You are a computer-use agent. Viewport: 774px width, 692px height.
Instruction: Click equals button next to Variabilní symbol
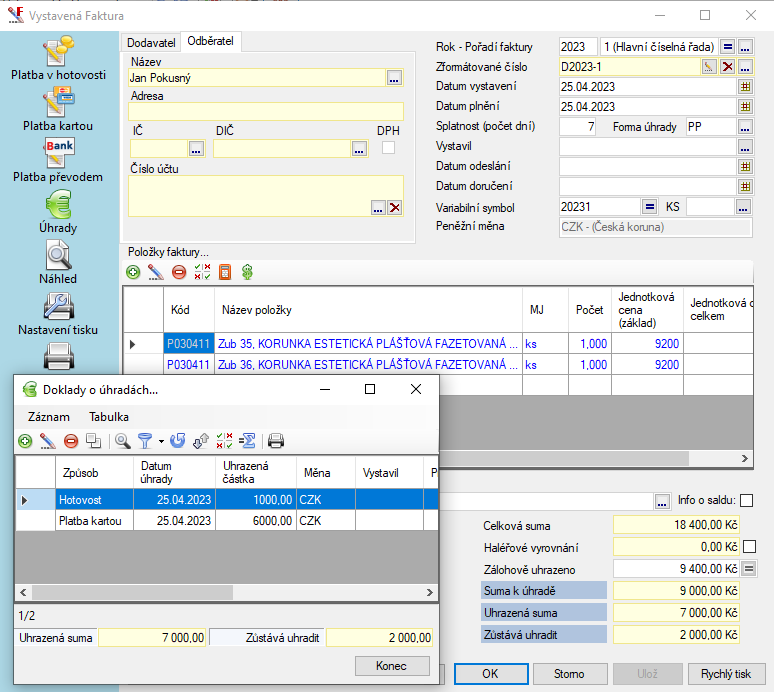pos(650,207)
